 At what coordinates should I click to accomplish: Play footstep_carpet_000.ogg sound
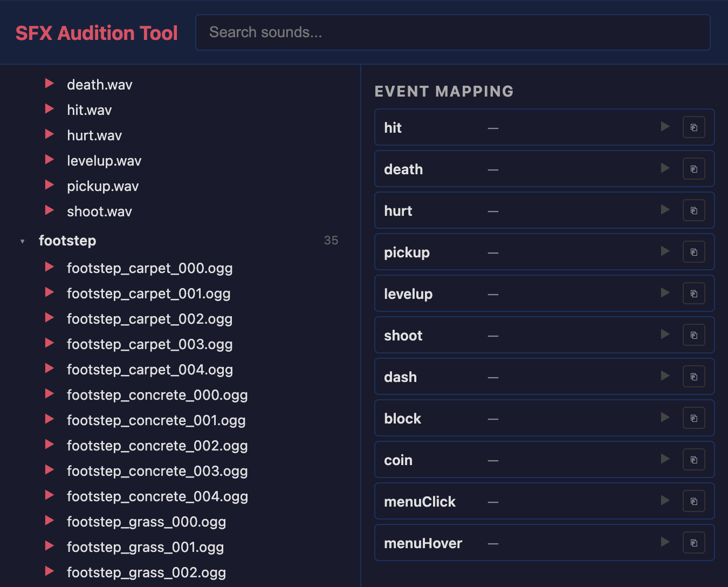point(50,267)
